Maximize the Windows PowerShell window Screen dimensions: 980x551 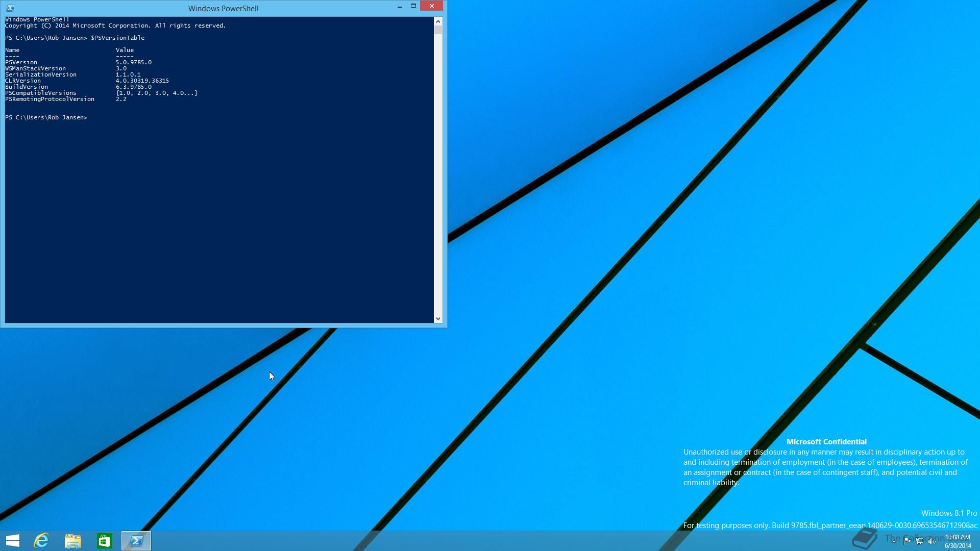pyautogui.click(x=413, y=6)
